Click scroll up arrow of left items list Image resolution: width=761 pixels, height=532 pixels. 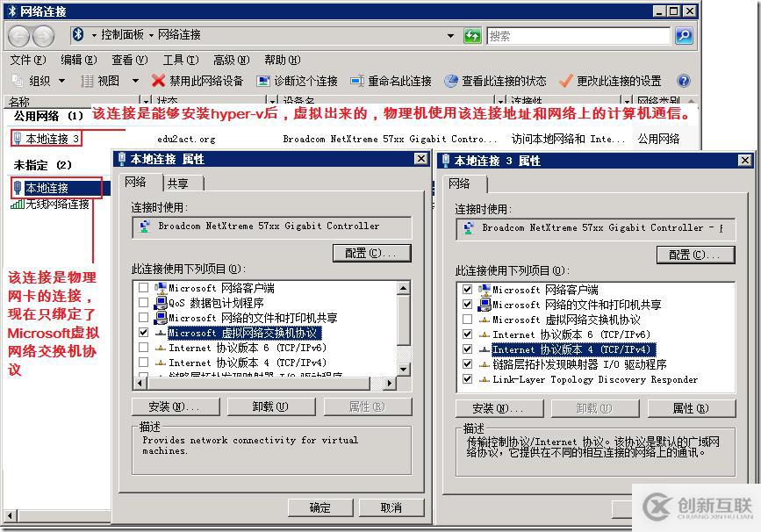coord(403,288)
